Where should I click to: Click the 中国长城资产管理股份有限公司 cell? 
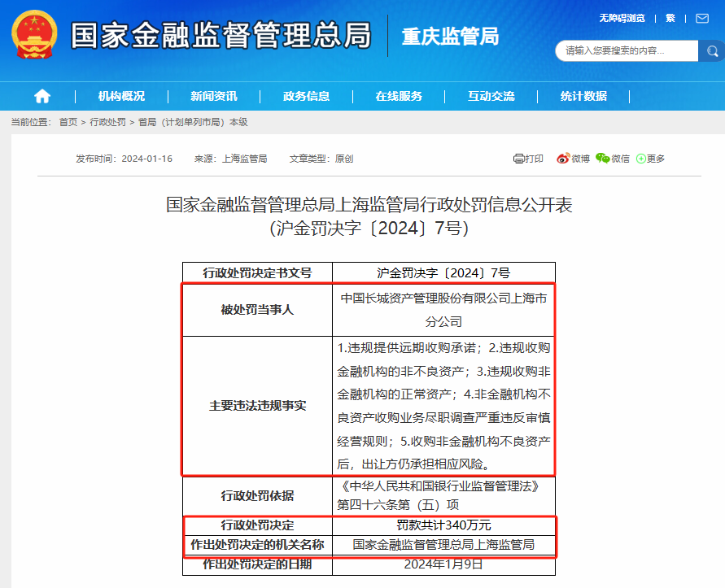click(443, 310)
